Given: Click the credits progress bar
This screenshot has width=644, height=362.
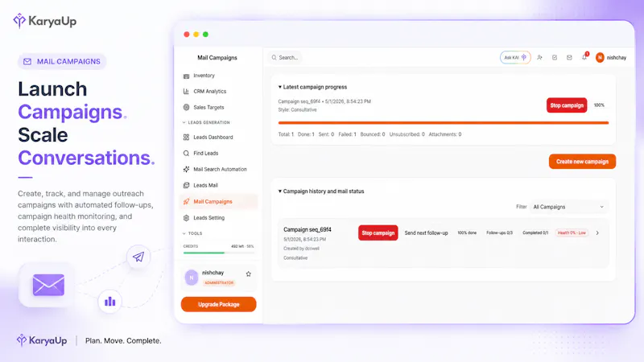Looking at the screenshot, I should pos(218,253).
